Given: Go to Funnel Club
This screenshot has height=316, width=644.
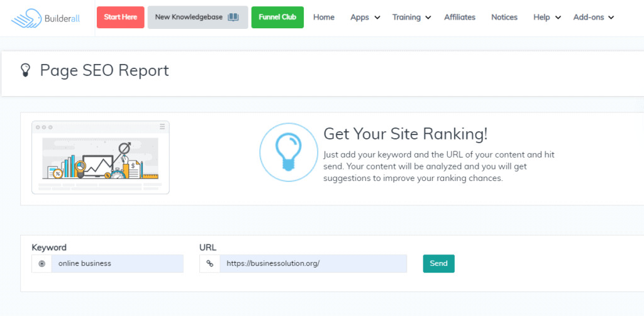Looking at the screenshot, I should pyautogui.click(x=277, y=17).
